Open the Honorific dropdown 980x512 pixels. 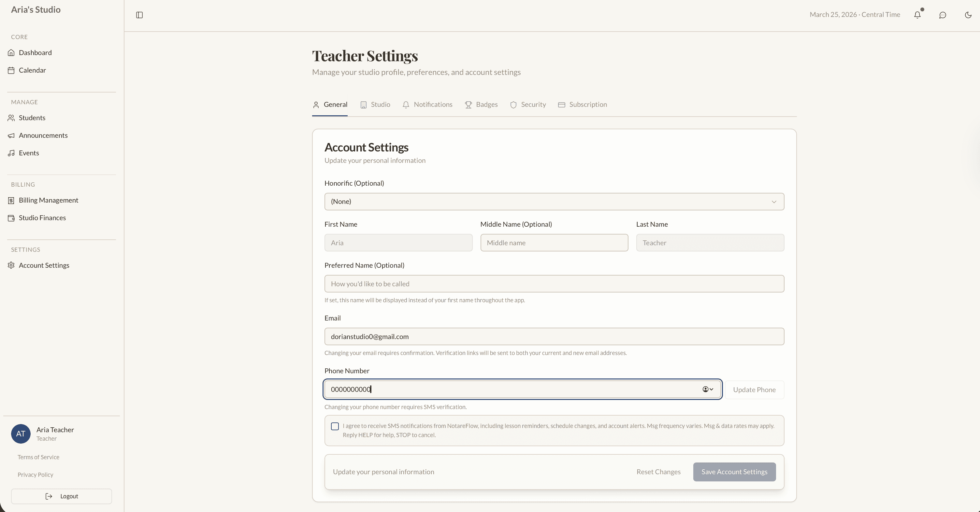[554, 202]
